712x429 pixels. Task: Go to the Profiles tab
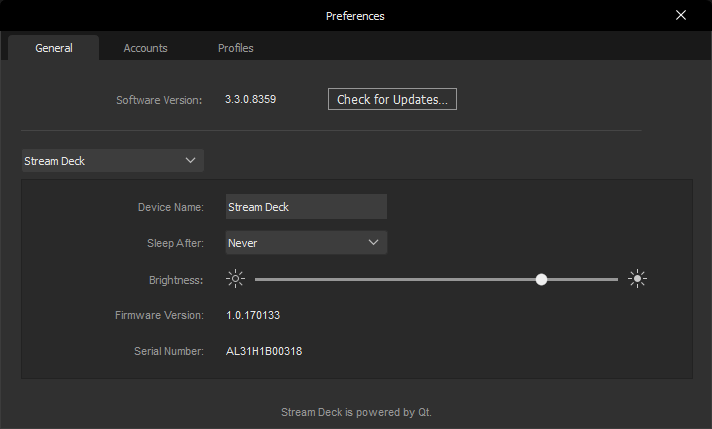coord(236,48)
